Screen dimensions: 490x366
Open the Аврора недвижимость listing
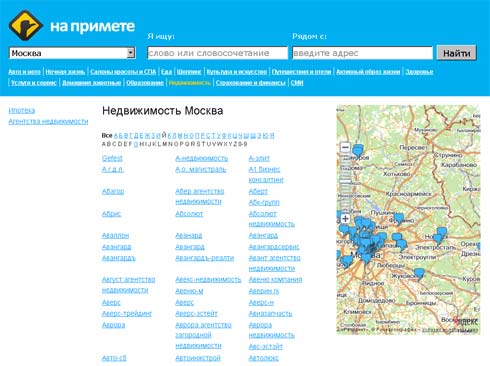[x=272, y=330]
